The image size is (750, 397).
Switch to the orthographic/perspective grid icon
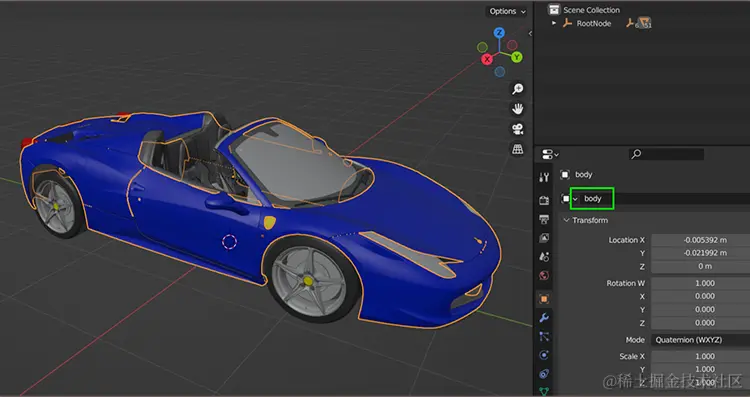[x=518, y=149]
